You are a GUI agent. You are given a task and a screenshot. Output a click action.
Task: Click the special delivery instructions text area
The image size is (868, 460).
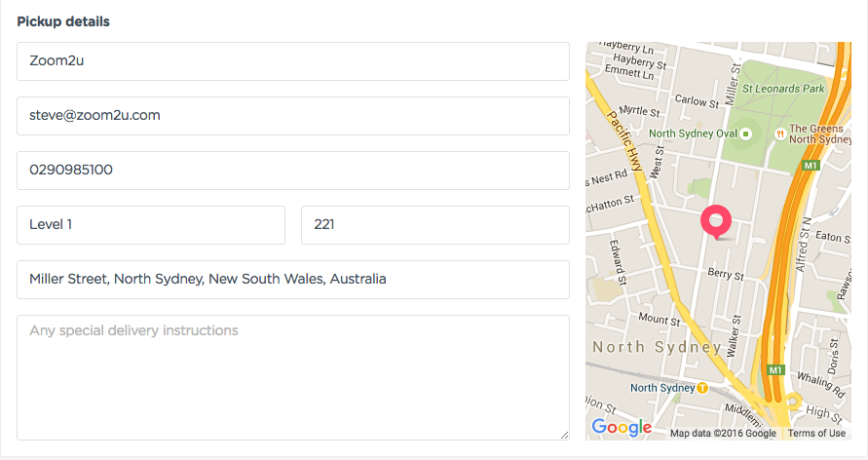293,377
